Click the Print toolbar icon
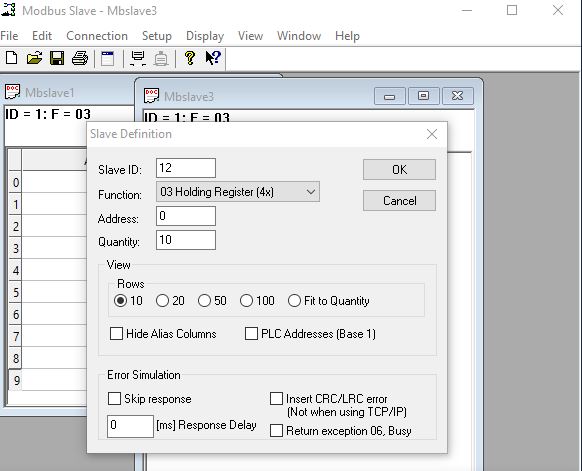Viewport: 582px width, 471px height. (x=80, y=58)
